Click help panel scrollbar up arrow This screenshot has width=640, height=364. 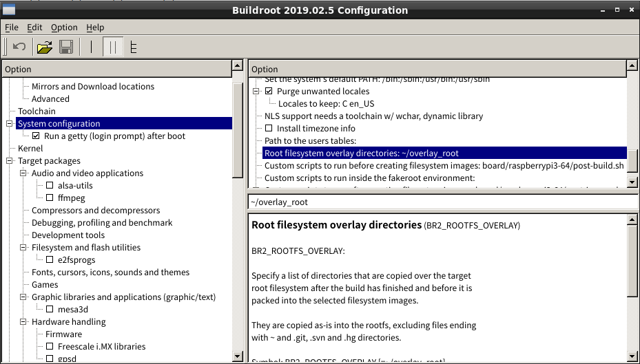click(632, 220)
